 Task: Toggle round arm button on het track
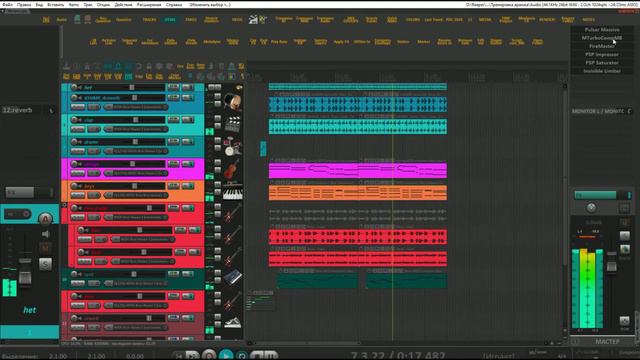click(x=74, y=87)
